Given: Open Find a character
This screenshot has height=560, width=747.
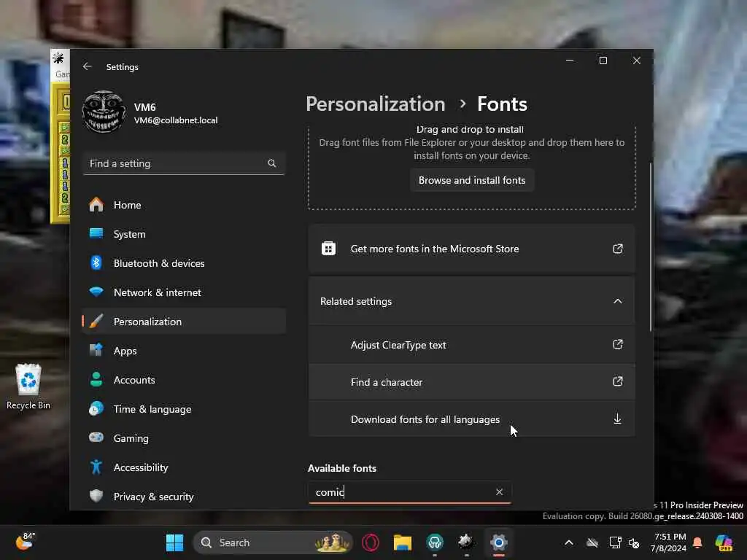Looking at the screenshot, I should [472, 382].
